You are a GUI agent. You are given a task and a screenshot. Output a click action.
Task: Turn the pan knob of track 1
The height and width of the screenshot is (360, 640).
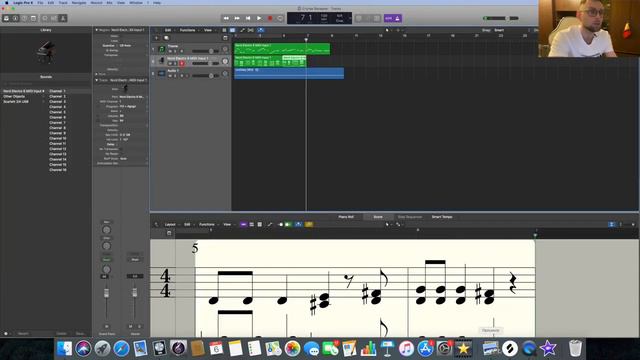(x=225, y=49)
